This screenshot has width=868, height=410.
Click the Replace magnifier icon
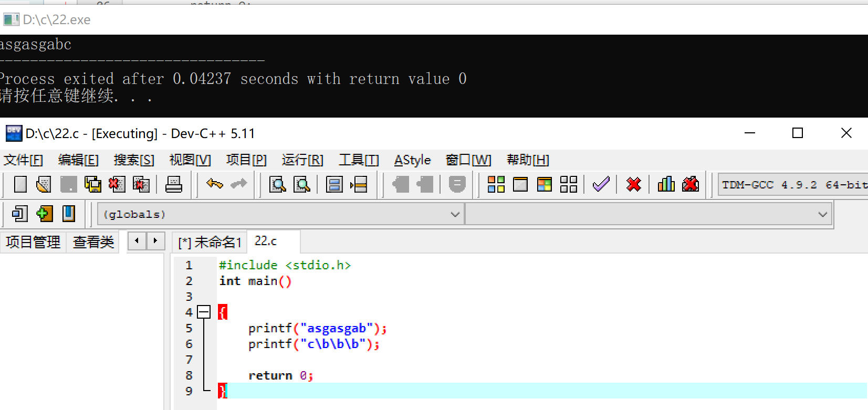tap(302, 184)
